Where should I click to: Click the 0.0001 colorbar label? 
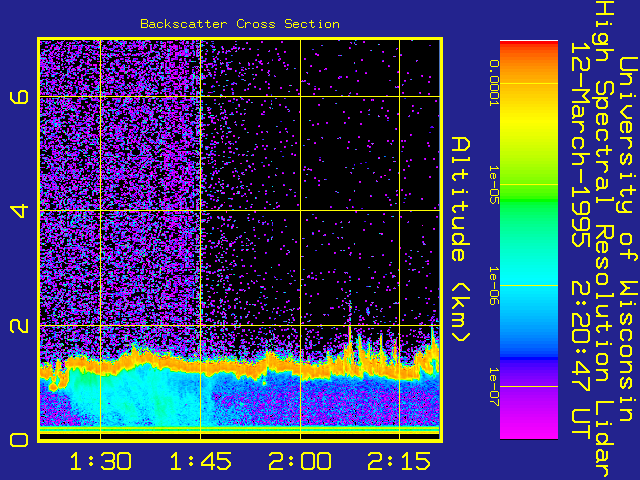[x=494, y=83]
